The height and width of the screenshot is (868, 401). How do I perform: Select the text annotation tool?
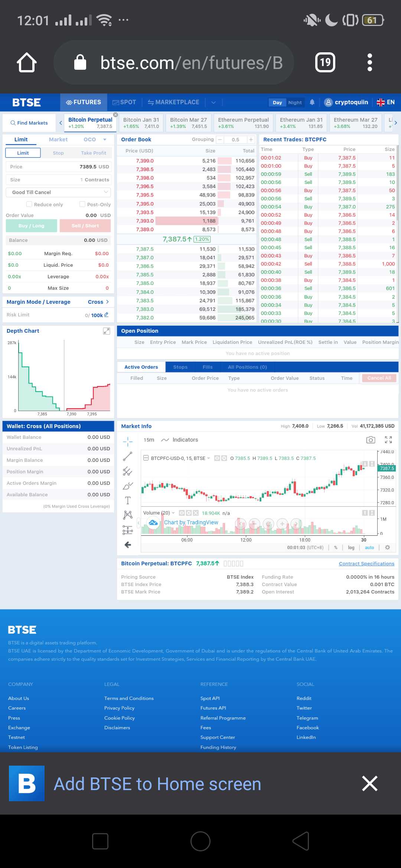point(128,500)
